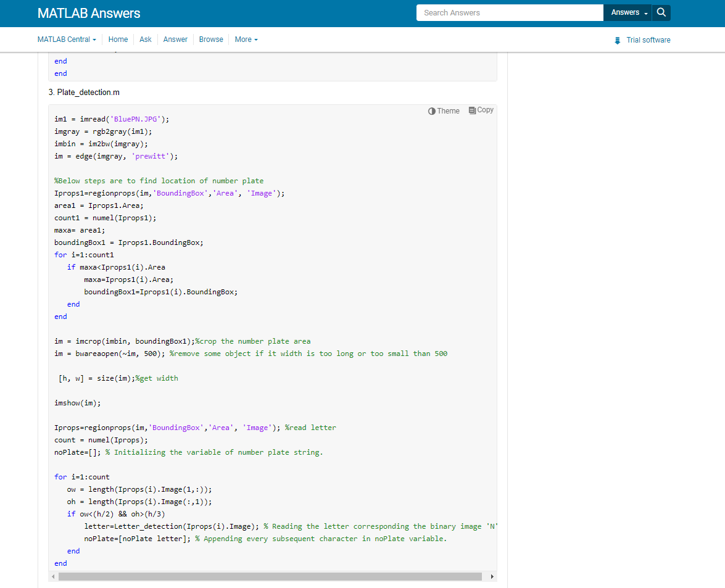Click the line 'imgray = rgb2gray(im1);'
725x588 pixels.
click(103, 132)
